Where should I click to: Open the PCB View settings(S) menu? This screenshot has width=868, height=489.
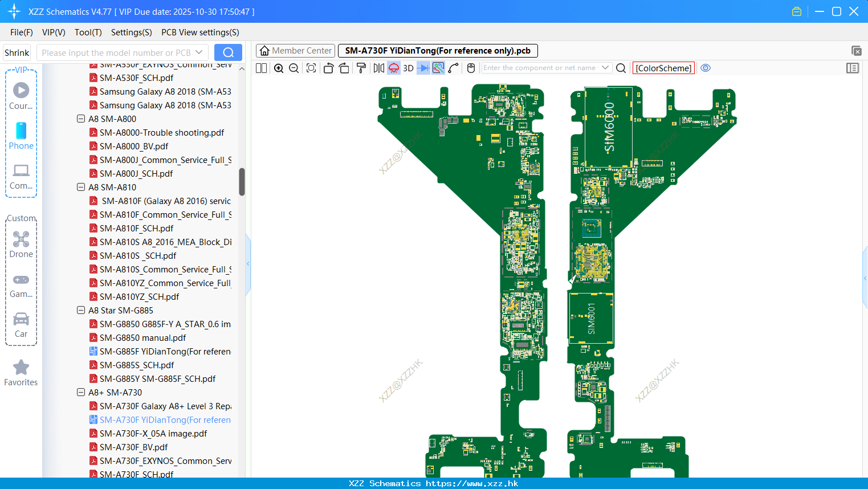200,32
